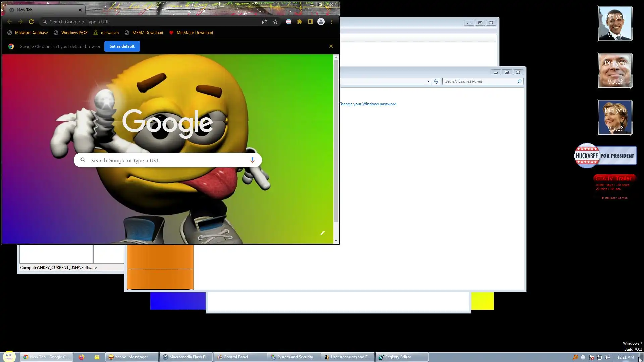Click the share page icon in the address bar

[265, 22]
